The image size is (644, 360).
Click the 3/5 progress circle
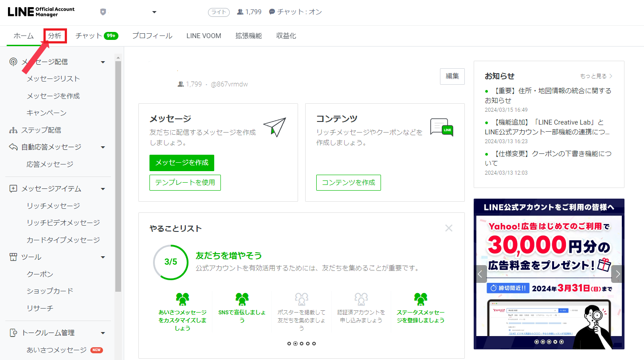click(x=171, y=262)
